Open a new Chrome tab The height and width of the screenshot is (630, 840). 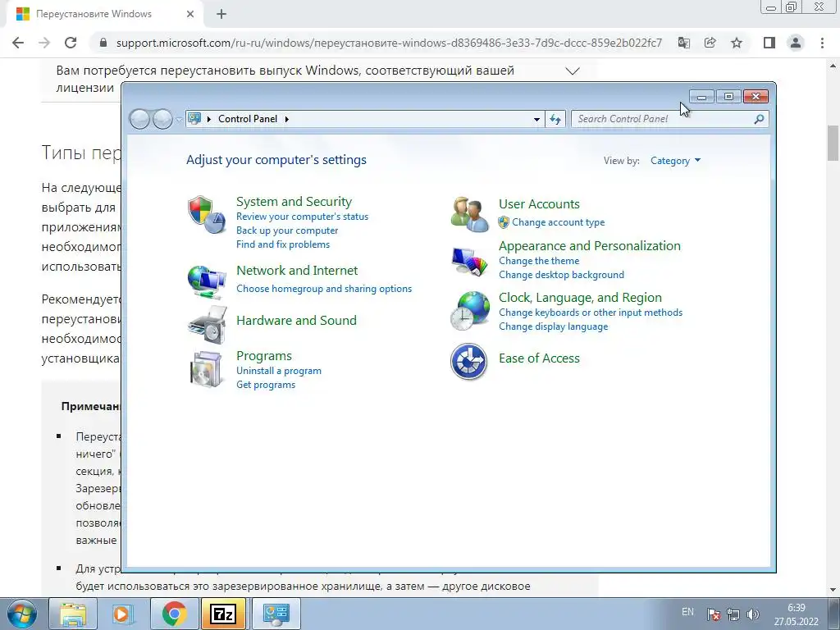[221, 15]
